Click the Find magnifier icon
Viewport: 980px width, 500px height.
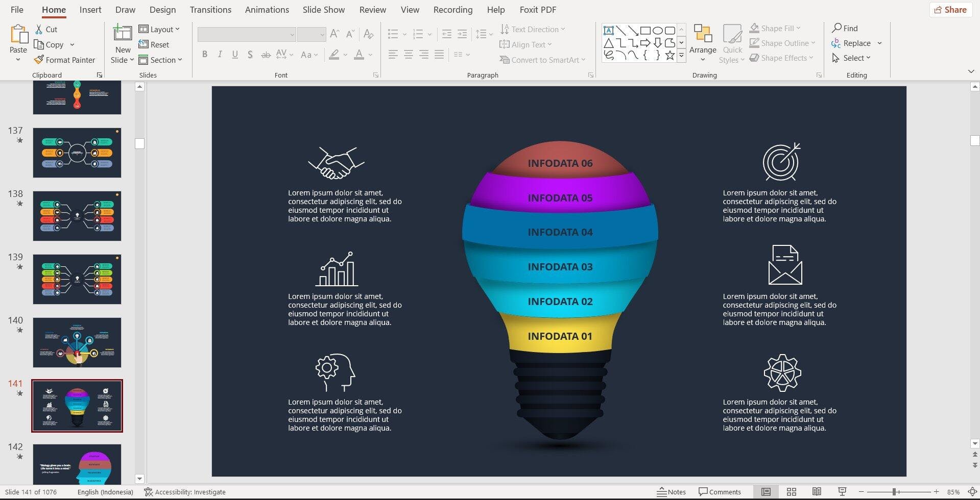[836, 28]
